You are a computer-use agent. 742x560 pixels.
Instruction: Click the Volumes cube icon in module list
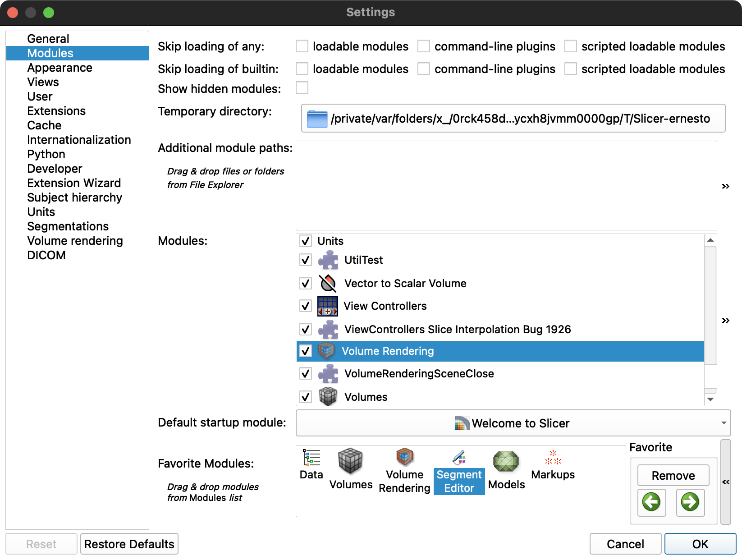click(328, 397)
